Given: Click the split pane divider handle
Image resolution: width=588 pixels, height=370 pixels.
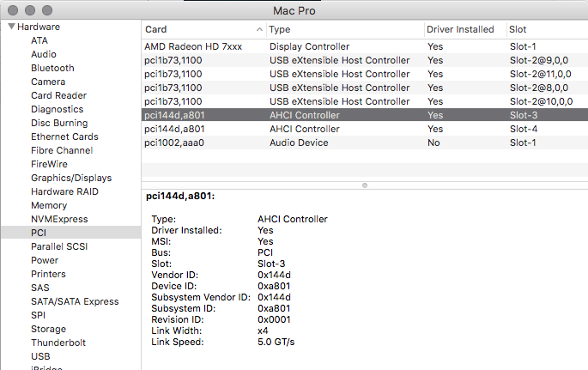Looking at the screenshot, I should 365,185.
